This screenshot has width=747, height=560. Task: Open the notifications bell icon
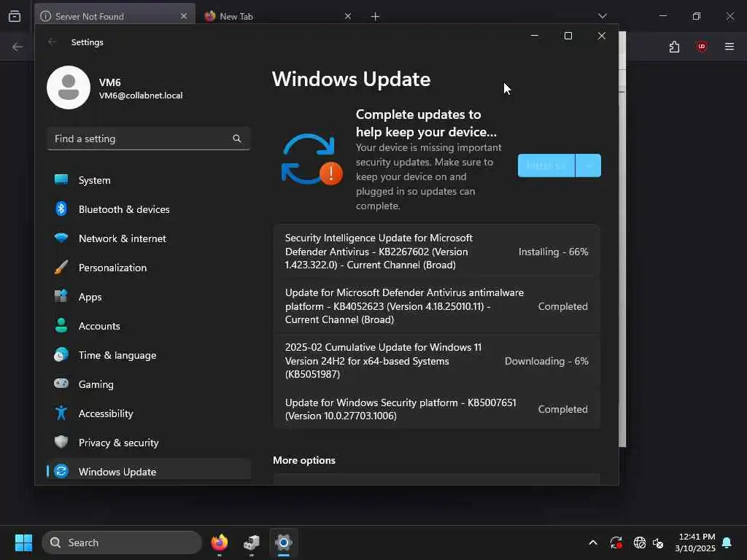727,542
